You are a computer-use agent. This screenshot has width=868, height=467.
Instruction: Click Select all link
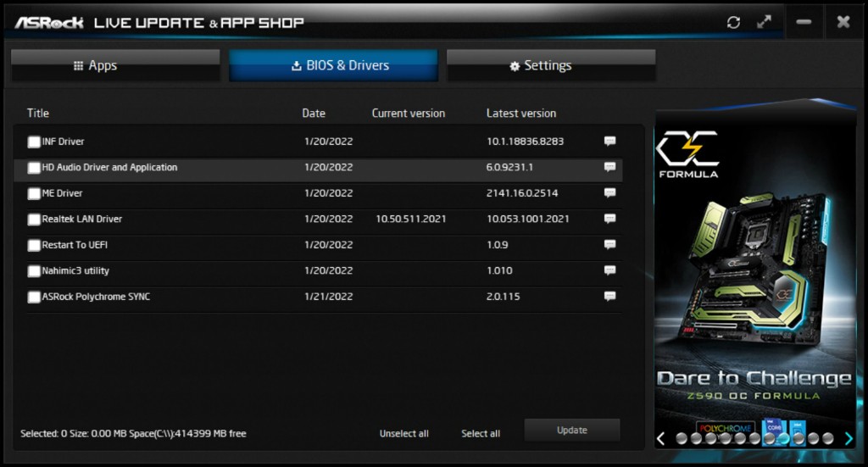pos(481,434)
